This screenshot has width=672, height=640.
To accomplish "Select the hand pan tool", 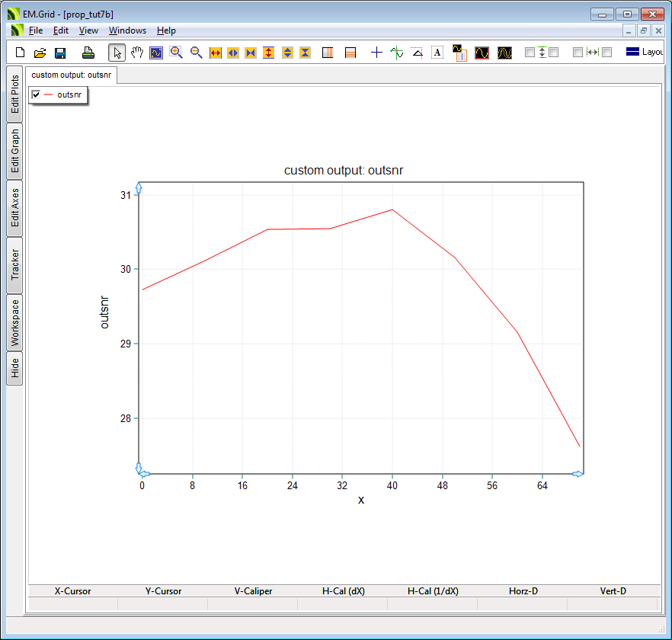I will 137,53.
